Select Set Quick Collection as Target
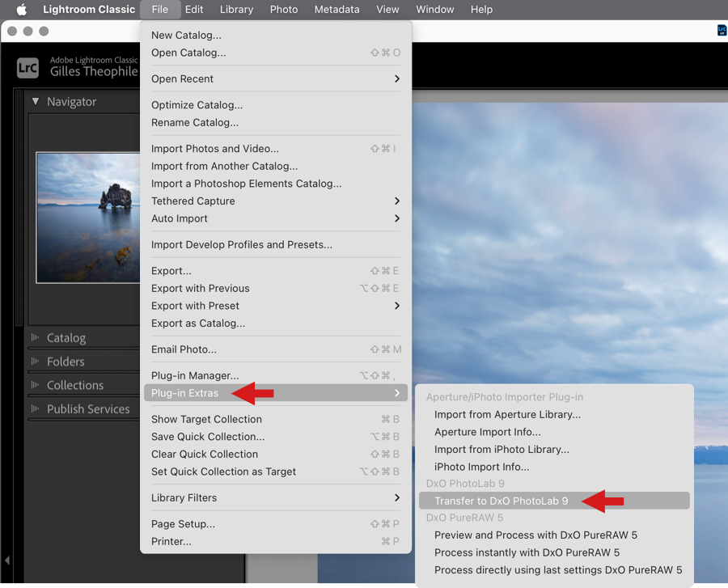Screen dimensions: 728x588 (x=276, y=472)
